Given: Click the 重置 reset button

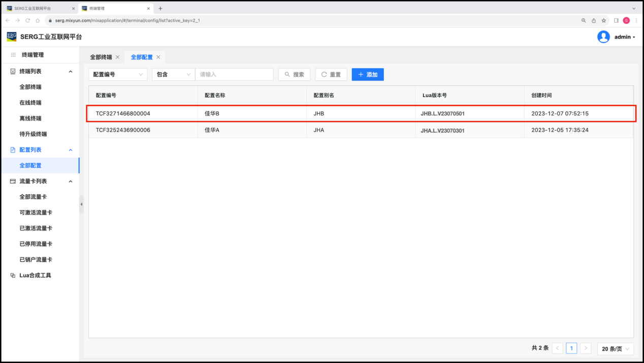Looking at the screenshot, I should tap(331, 74).
